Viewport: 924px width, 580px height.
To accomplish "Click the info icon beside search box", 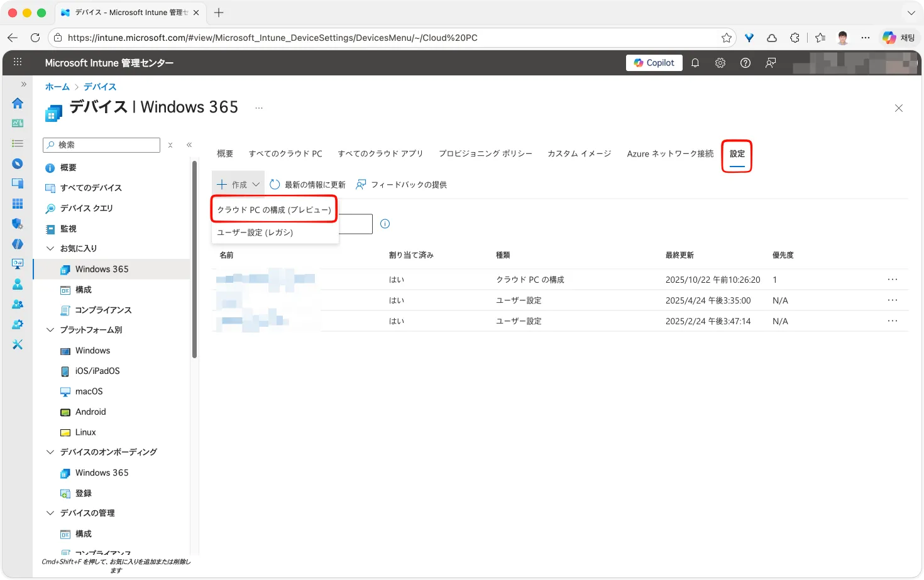I will click(x=385, y=224).
